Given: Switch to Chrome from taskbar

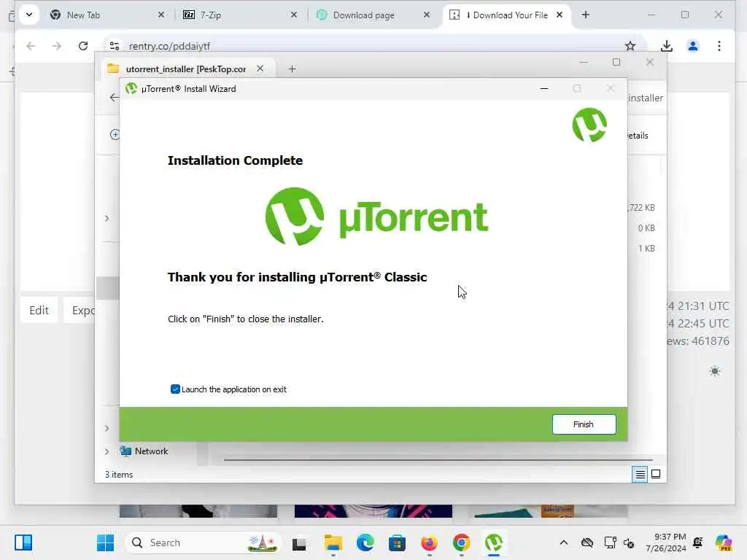Looking at the screenshot, I should click(x=461, y=542).
